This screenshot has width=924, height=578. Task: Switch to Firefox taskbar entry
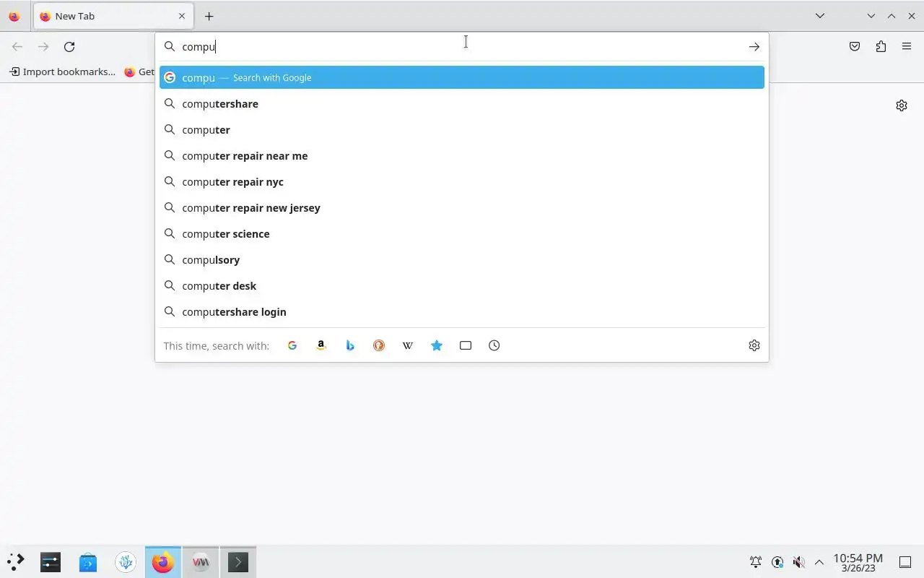[163, 562]
